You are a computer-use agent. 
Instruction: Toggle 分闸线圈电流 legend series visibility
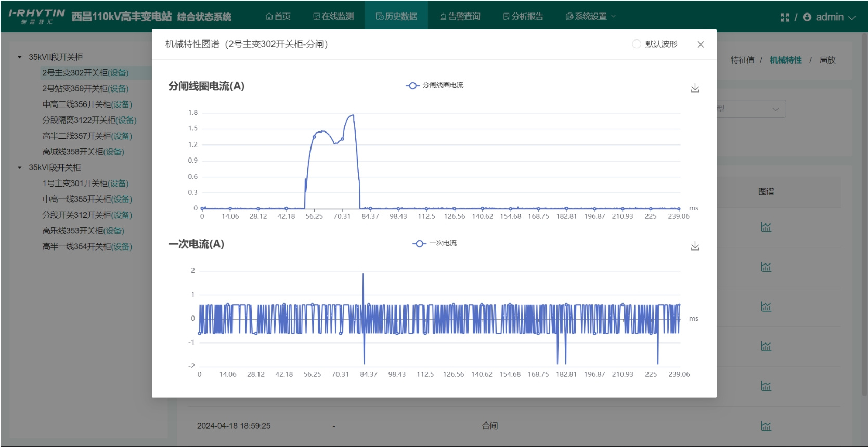pos(434,85)
